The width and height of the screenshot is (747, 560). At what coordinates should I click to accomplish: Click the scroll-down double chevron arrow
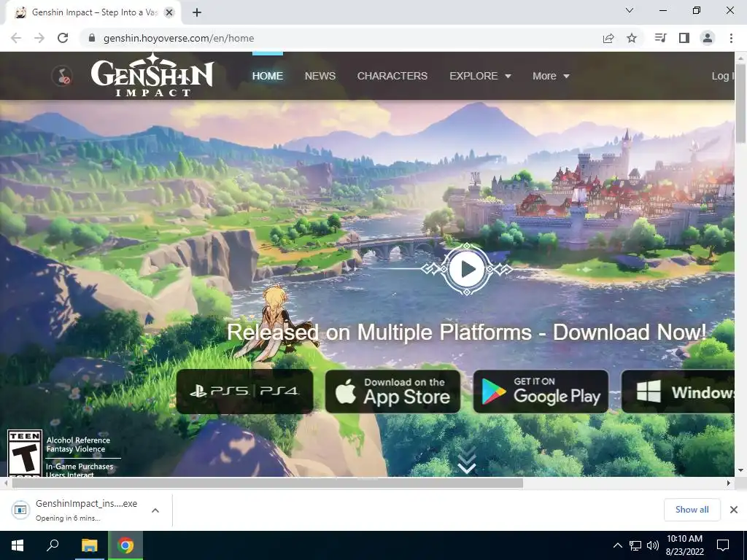click(467, 460)
